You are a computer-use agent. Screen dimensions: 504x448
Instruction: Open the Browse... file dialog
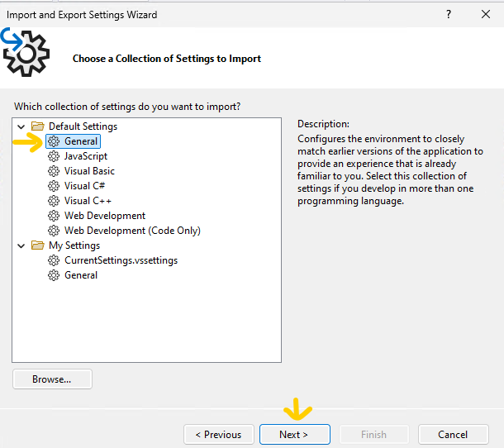click(52, 379)
